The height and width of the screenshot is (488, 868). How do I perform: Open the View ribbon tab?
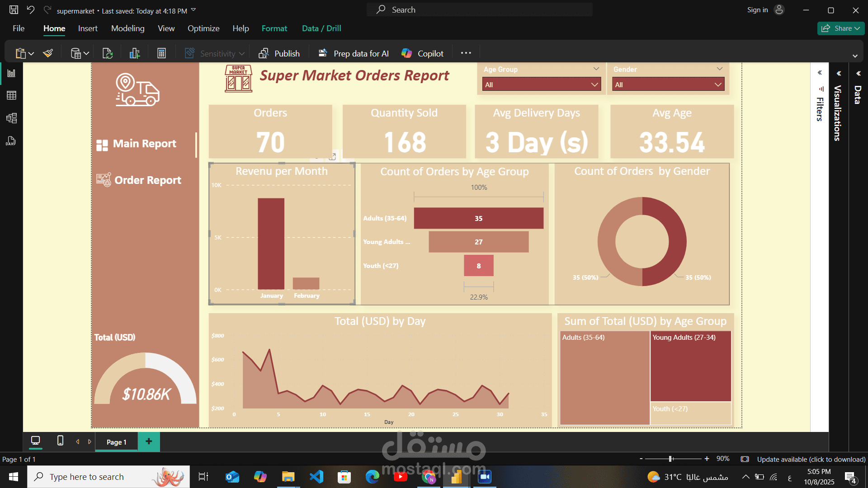pyautogui.click(x=166, y=28)
